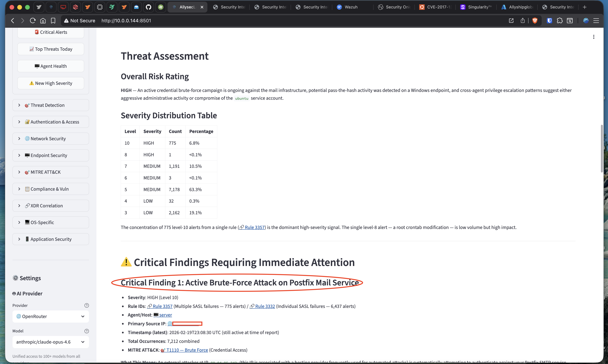The width and height of the screenshot is (608, 364).
Task: Open the red monitor pinned tab
Action: [63, 7]
